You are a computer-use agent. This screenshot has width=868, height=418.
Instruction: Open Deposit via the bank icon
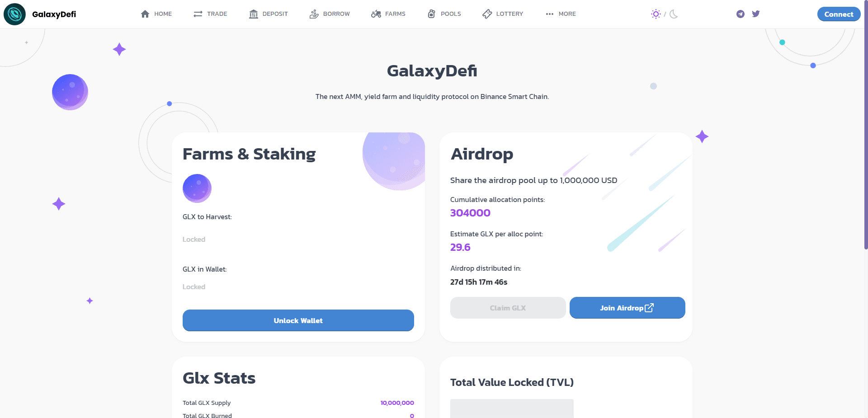tap(253, 14)
